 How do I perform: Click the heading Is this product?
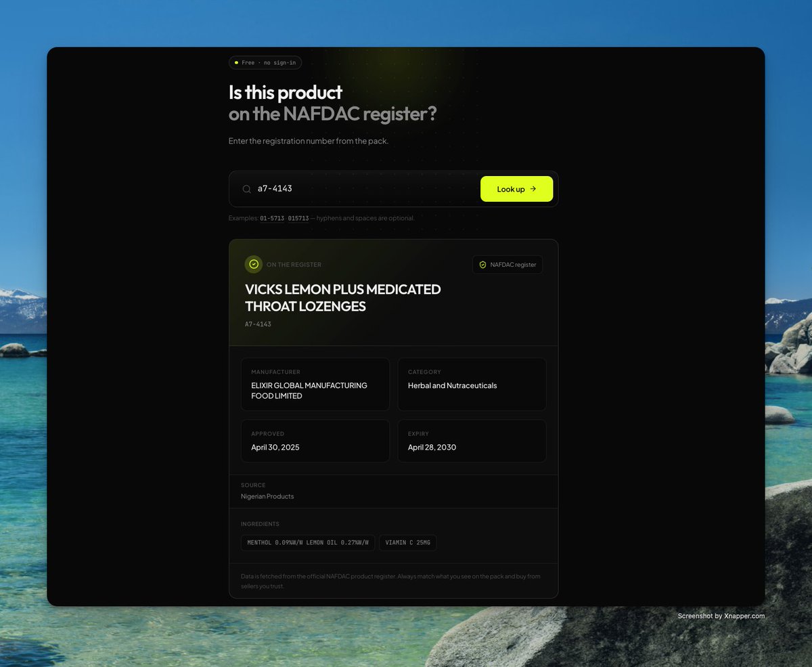tap(286, 92)
